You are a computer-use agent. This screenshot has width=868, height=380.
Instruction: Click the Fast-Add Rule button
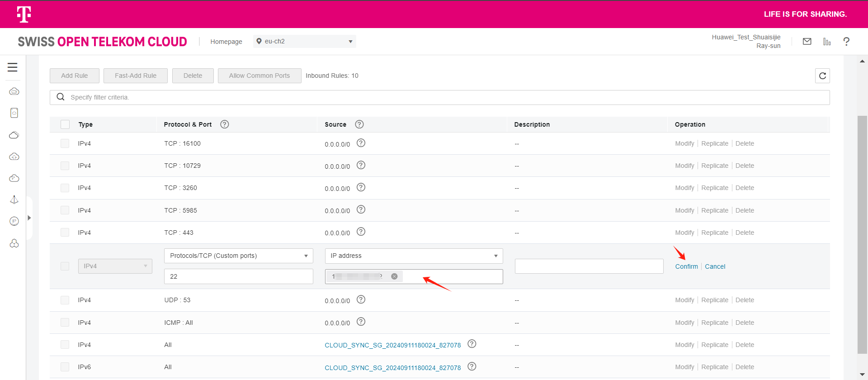(136, 76)
